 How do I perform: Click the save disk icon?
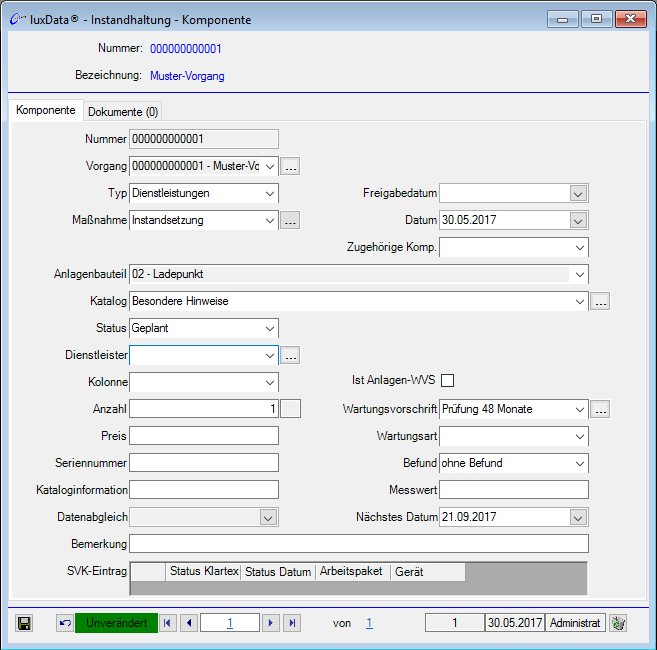tap(24, 623)
